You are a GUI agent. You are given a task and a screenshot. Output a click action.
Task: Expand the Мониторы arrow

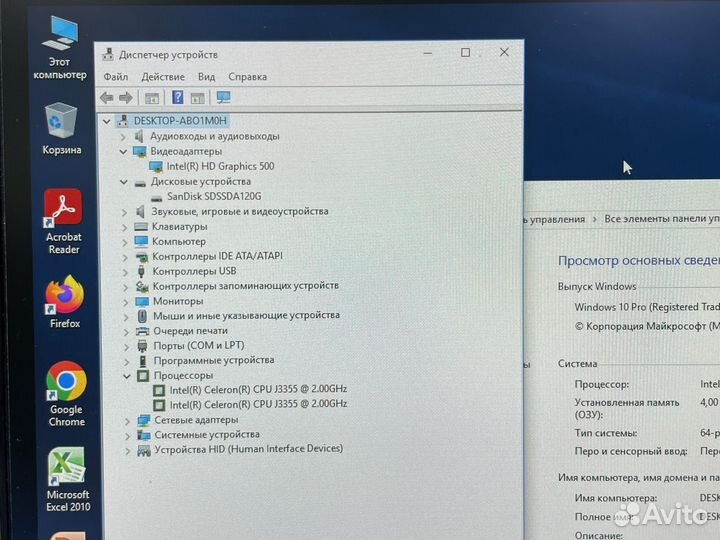click(x=125, y=302)
